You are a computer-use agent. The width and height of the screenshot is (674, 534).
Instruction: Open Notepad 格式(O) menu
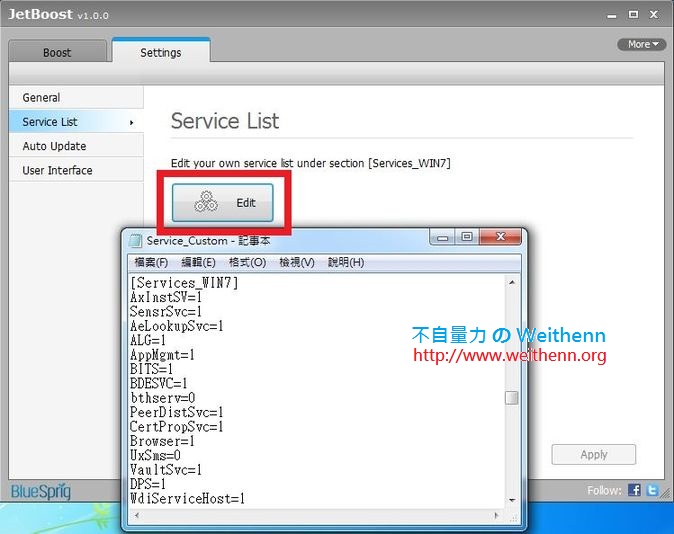(247, 262)
